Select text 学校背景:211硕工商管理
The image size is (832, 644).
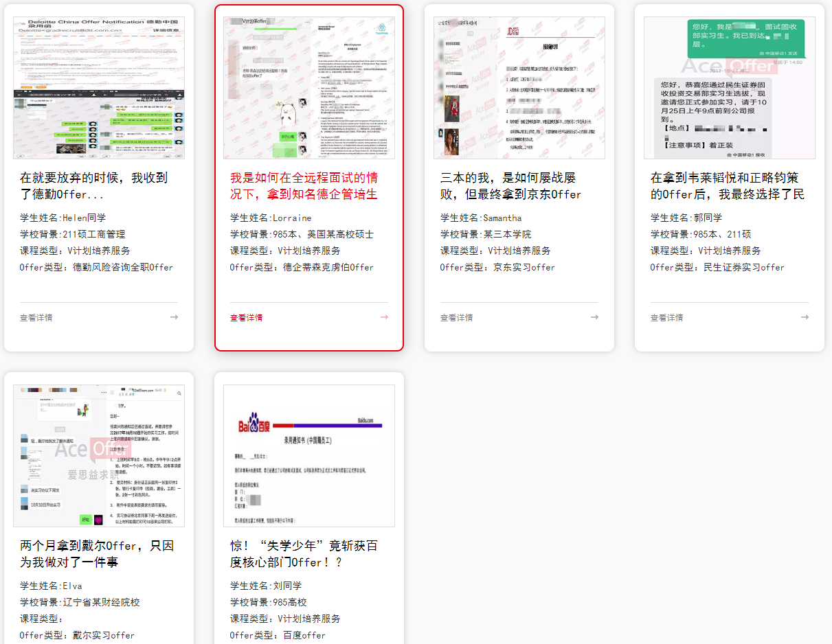[73, 234]
